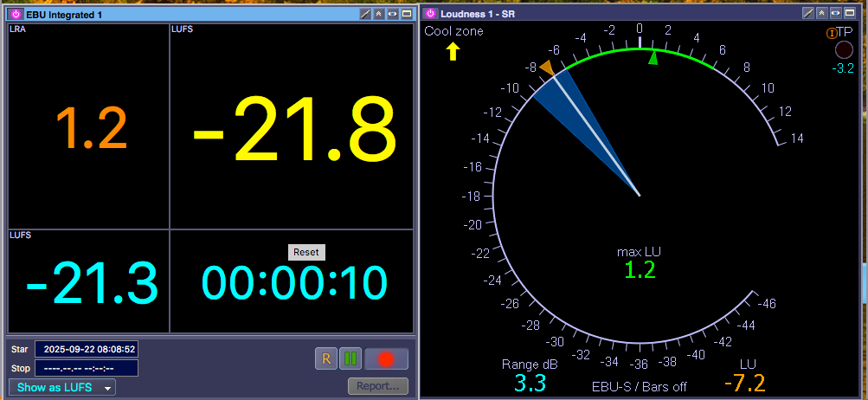Toggle power button of Loudness 1 - SR

click(x=430, y=13)
